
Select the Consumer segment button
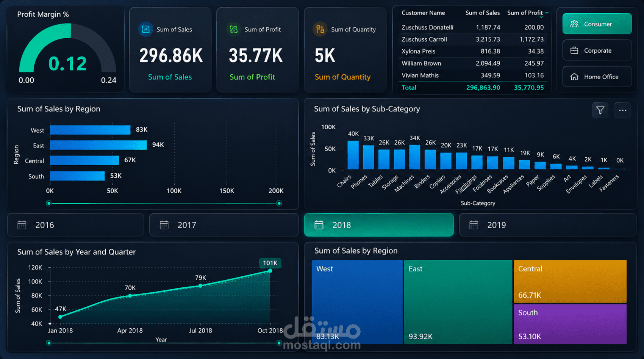[x=597, y=24]
